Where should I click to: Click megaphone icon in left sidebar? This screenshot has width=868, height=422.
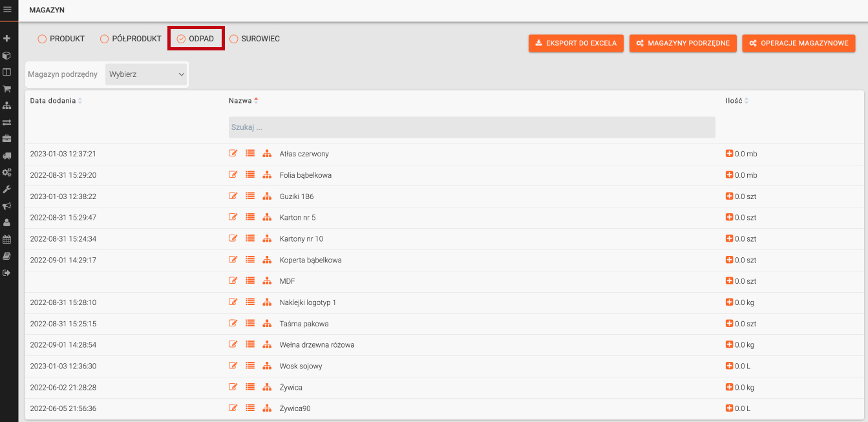[7, 206]
